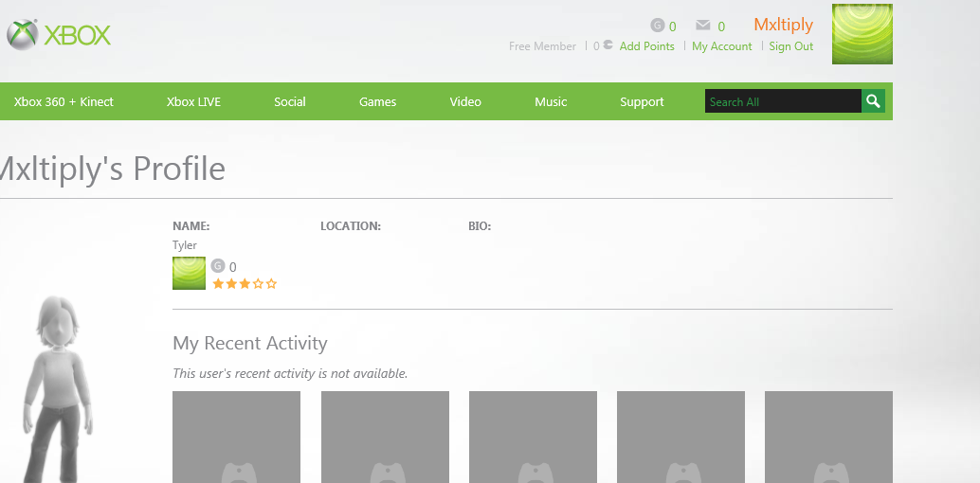Open the Video menu
This screenshot has height=483, width=980.
pyautogui.click(x=465, y=102)
